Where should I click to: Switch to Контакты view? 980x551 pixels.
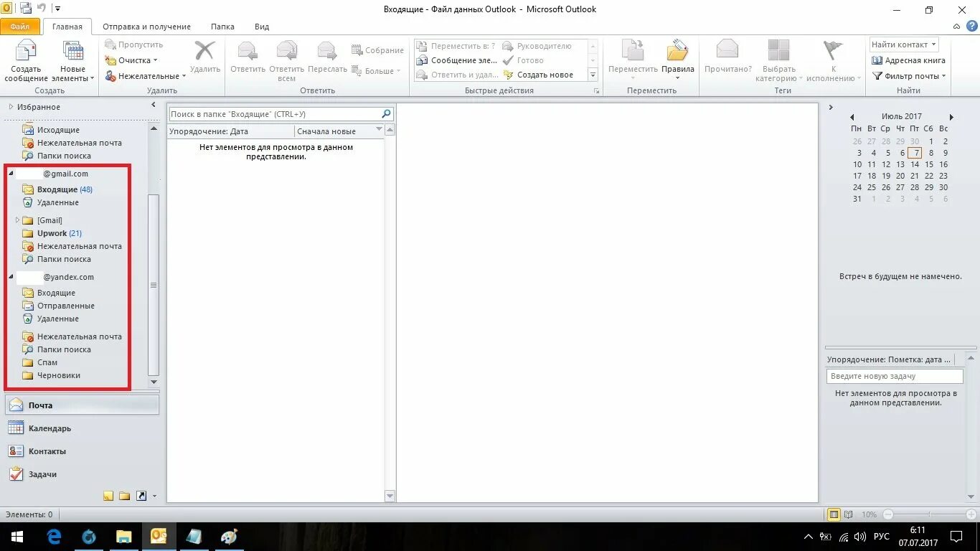click(x=82, y=451)
